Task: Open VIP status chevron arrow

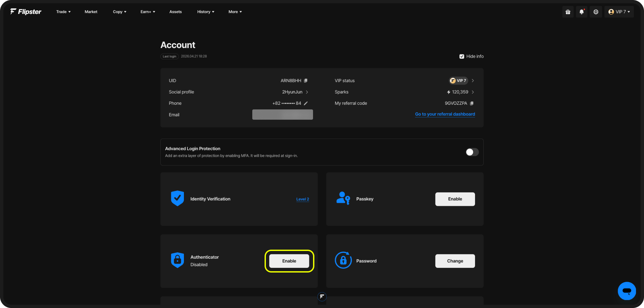Action: pyautogui.click(x=473, y=81)
